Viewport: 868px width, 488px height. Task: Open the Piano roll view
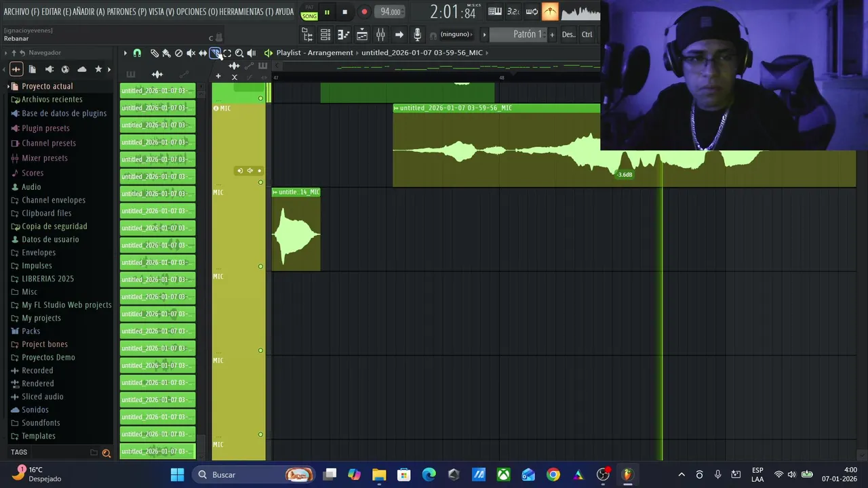point(344,35)
